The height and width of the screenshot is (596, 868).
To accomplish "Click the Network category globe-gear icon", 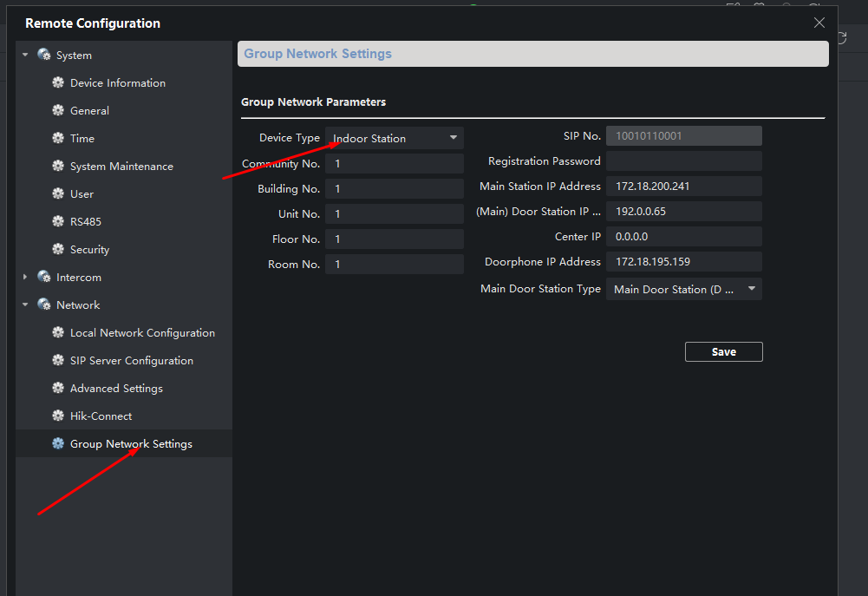I will (43, 305).
